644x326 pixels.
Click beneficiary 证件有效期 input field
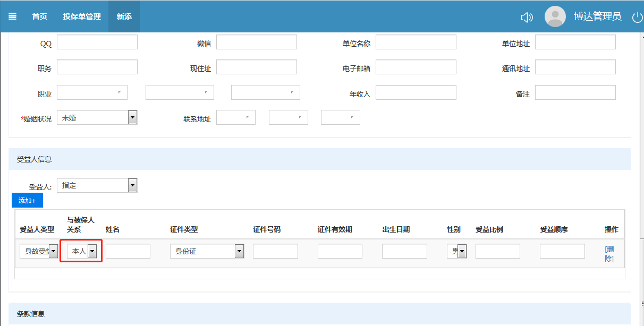coord(340,251)
